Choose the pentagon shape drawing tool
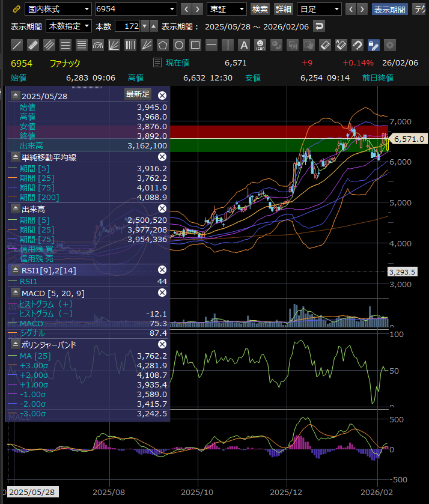Viewport: 429px width, 504px height. click(x=163, y=45)
